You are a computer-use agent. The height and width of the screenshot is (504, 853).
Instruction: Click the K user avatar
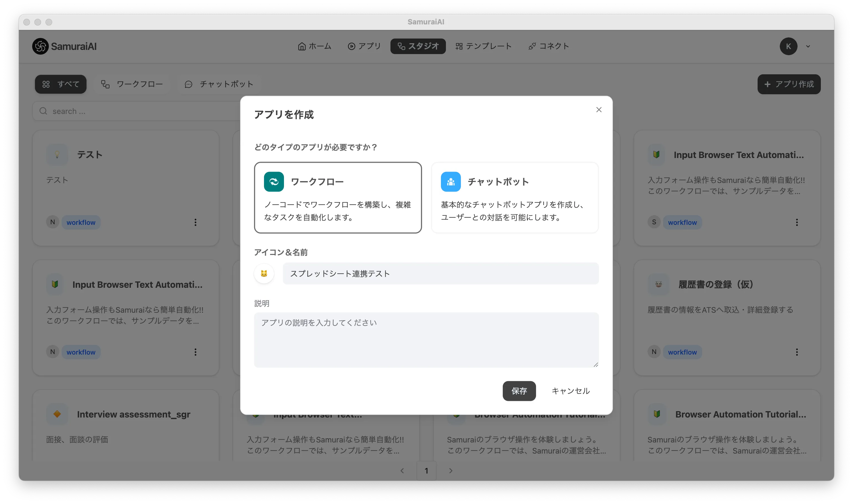pyautogui.click(x=788, y=46)
